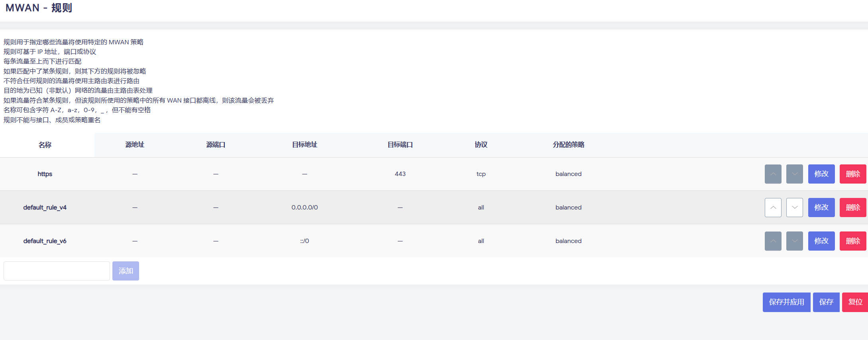Select the 目标端口 column header
Screen dimensions: 868x340
(x=400, y=145)
